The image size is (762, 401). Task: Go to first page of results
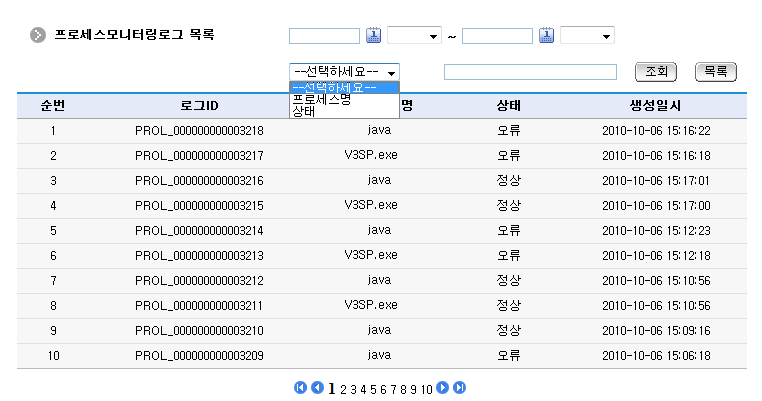tap(300, 388)
